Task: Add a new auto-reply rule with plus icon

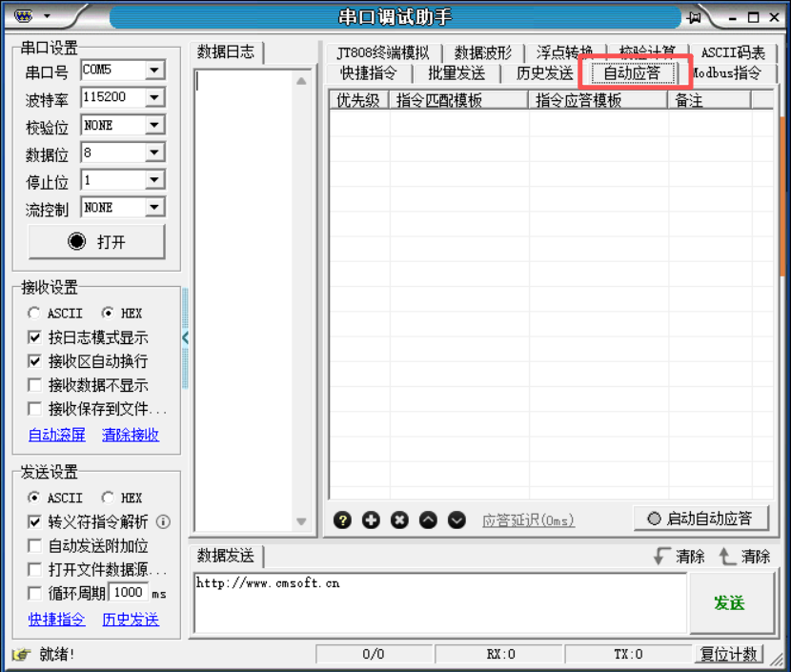Action: (x=371, y=520)
